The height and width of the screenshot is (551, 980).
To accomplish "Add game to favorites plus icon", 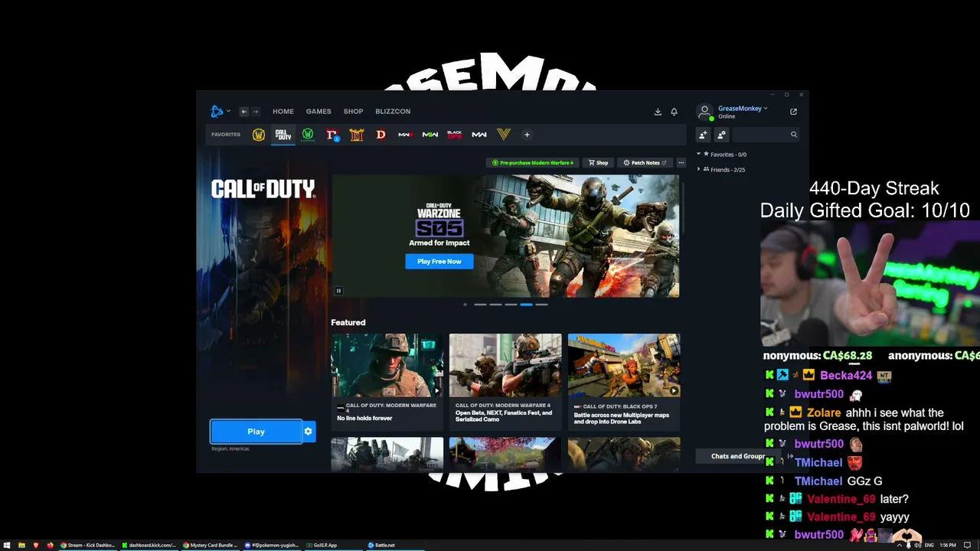I will pos(527,135).
